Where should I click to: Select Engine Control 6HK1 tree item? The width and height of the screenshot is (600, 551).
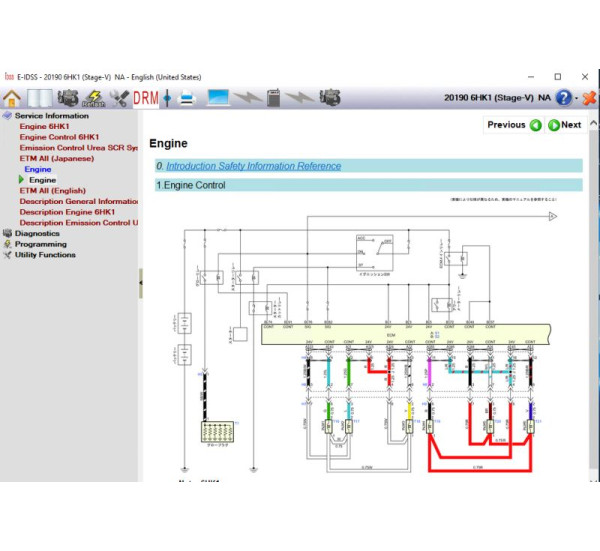coord(59,137)
